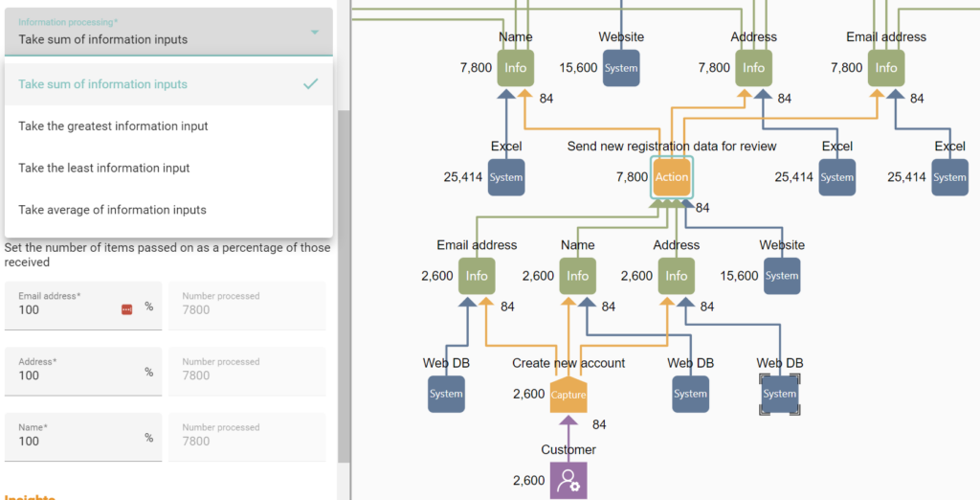Click the "Create new account" label
The height and width of the screenshot is (500, 980).
(x=568, y=363)
